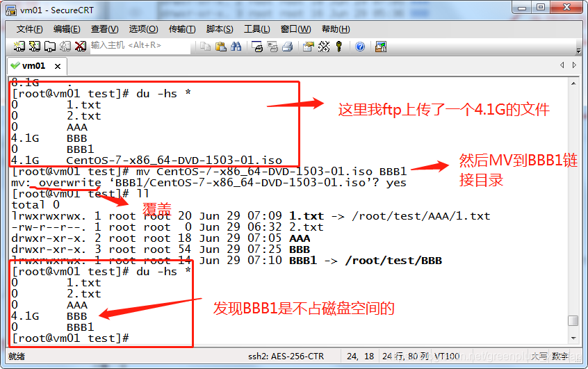This screenshot has width=588, height=369.
Task: Click the last [root@vm01 test]# prompt
Action: click(70, 338)
